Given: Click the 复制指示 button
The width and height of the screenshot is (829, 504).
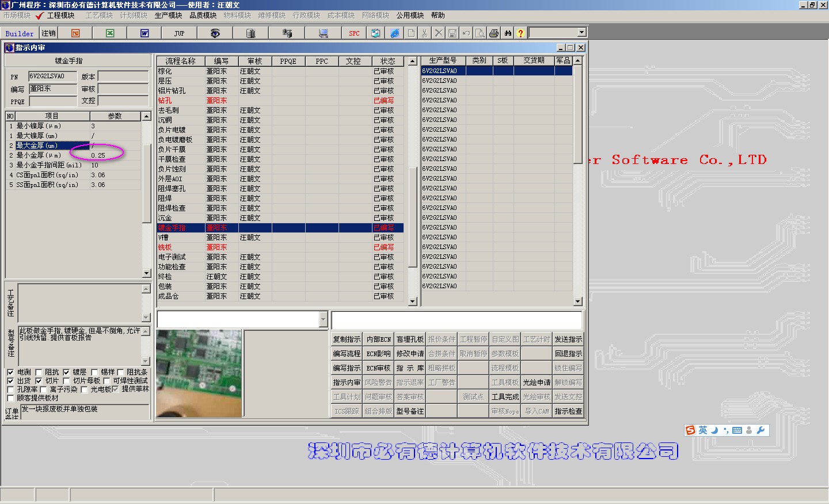Looking at the screenshot, I should (347, 339).
